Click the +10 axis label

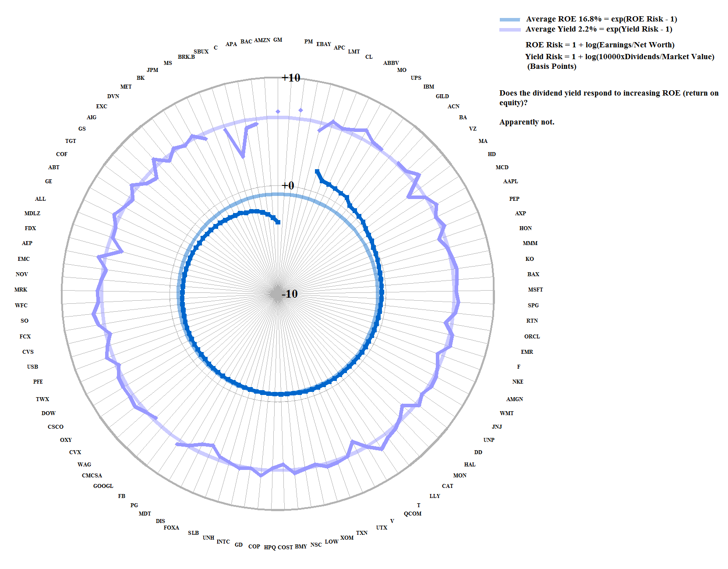pyautogui.click(x=291, y=78)
